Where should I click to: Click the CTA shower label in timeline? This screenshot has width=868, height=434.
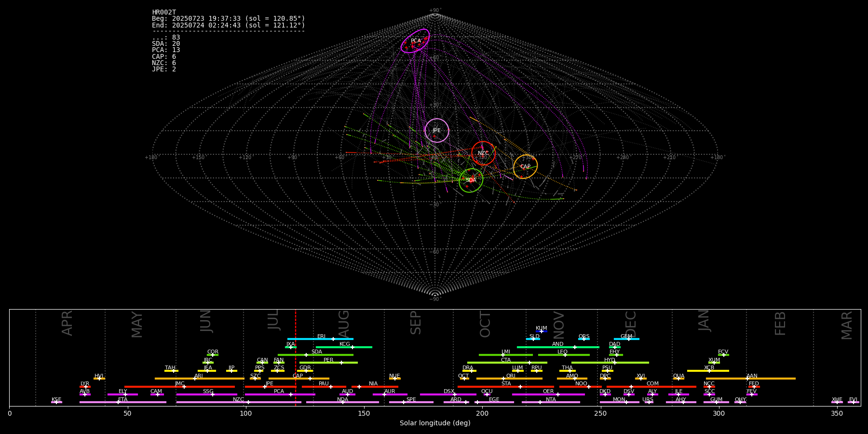pyautogui.click(x=506, y=360)
